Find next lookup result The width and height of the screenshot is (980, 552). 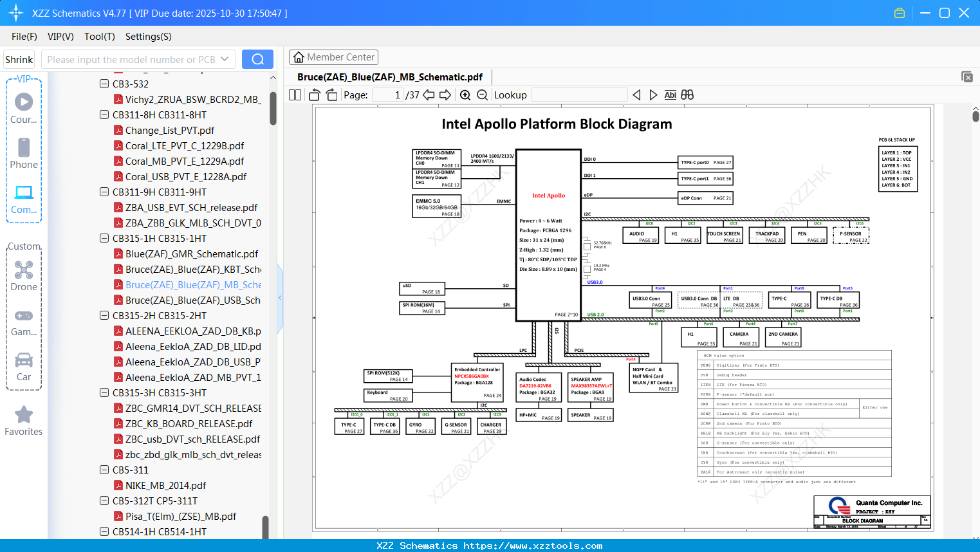[653, 95]
